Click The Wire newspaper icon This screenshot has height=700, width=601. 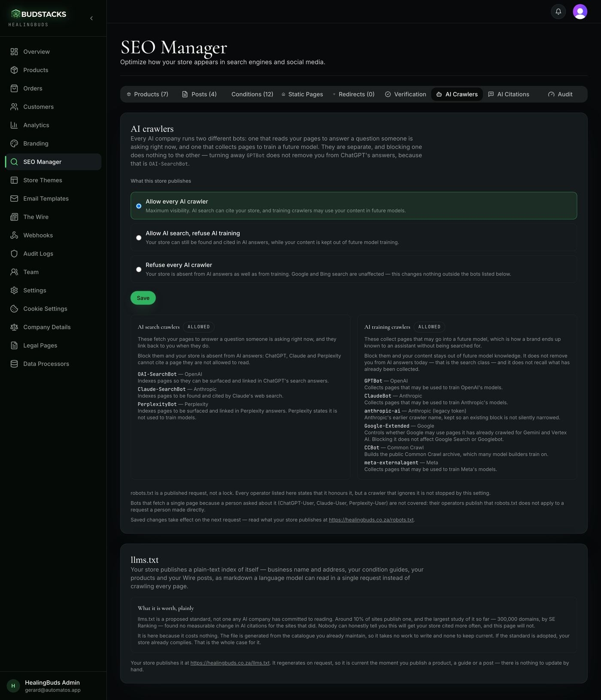coord(14,217)
